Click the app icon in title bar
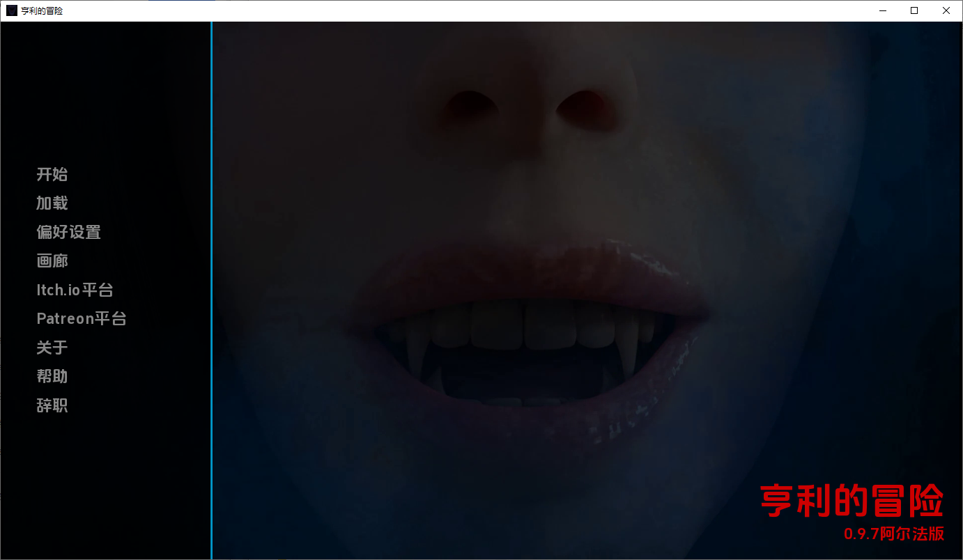 pos(12,10)
